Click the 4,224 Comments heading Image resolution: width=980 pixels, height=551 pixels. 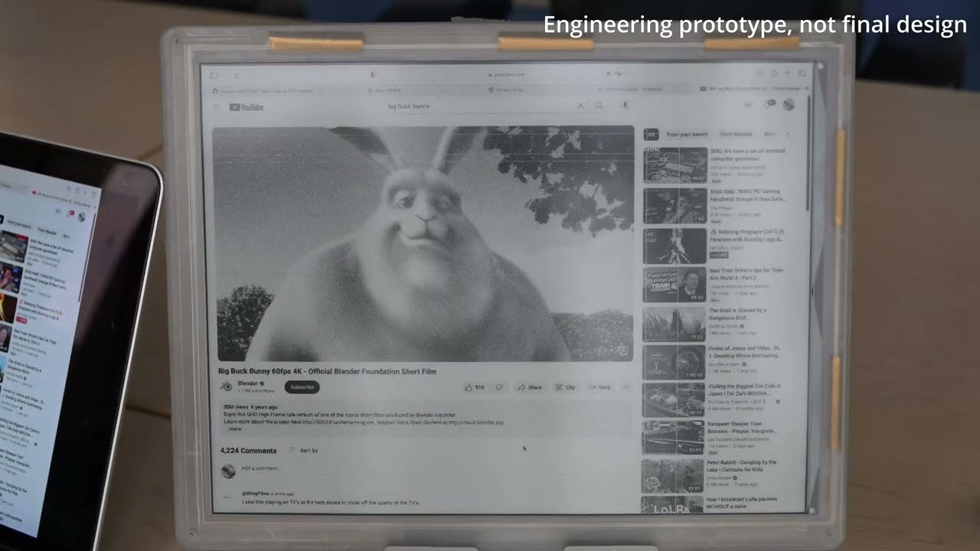click(248, 451)
